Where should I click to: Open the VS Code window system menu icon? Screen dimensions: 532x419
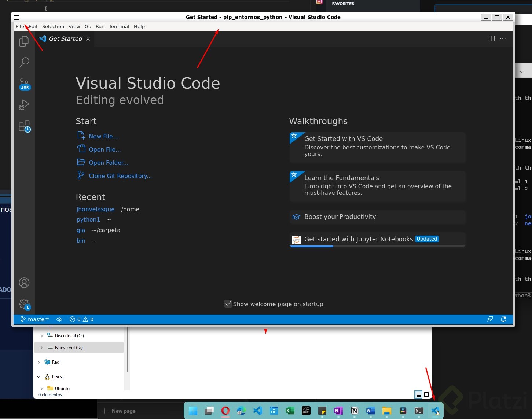tap(16, 17)
